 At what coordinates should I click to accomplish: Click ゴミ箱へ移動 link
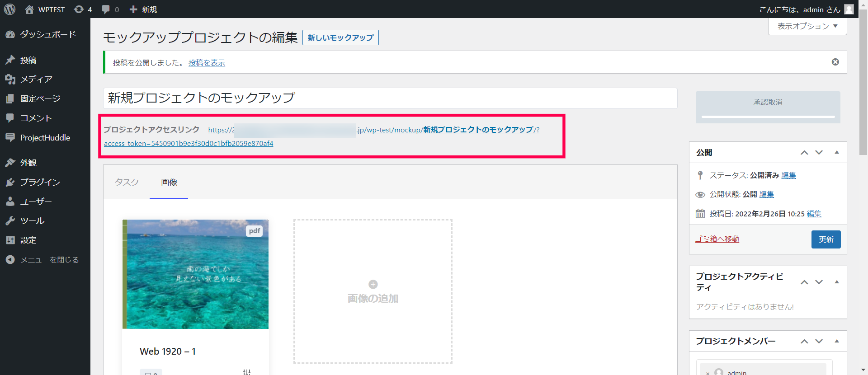pos(717,239)
